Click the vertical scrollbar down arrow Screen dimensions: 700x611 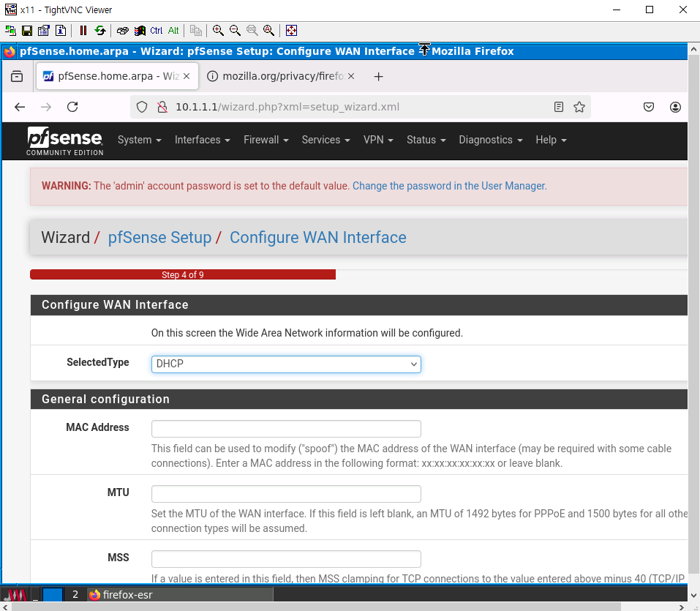point(693,596)
